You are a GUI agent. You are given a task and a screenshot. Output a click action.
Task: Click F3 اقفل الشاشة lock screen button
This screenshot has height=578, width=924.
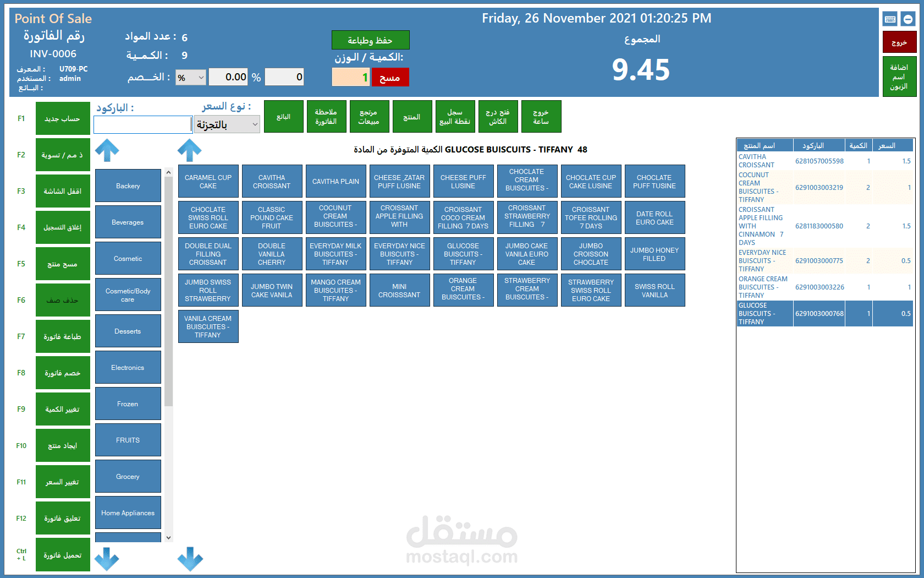click(x=63, y=191)
